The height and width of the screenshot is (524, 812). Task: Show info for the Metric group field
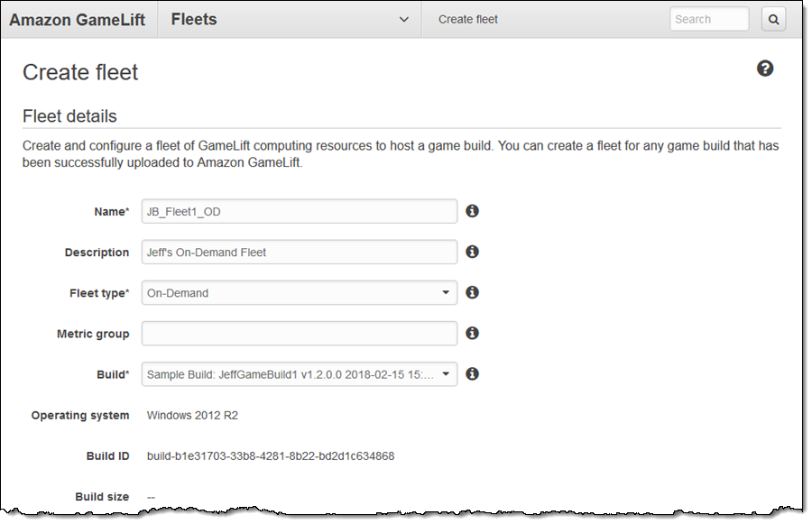click(x=472, y=333)
